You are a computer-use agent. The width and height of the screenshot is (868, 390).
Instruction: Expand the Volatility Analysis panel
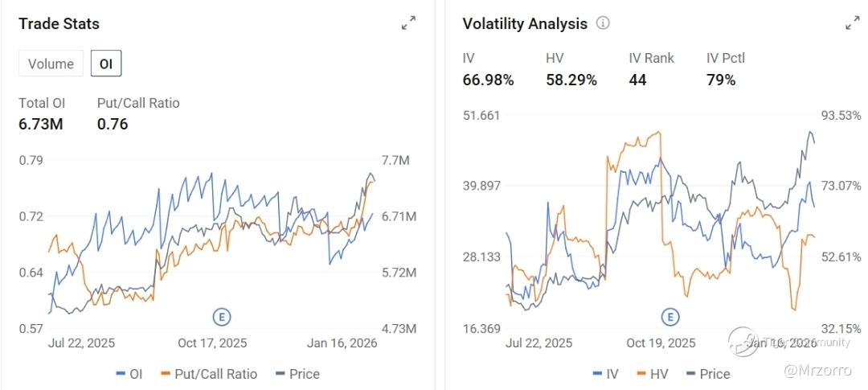[x=853, y=23]
